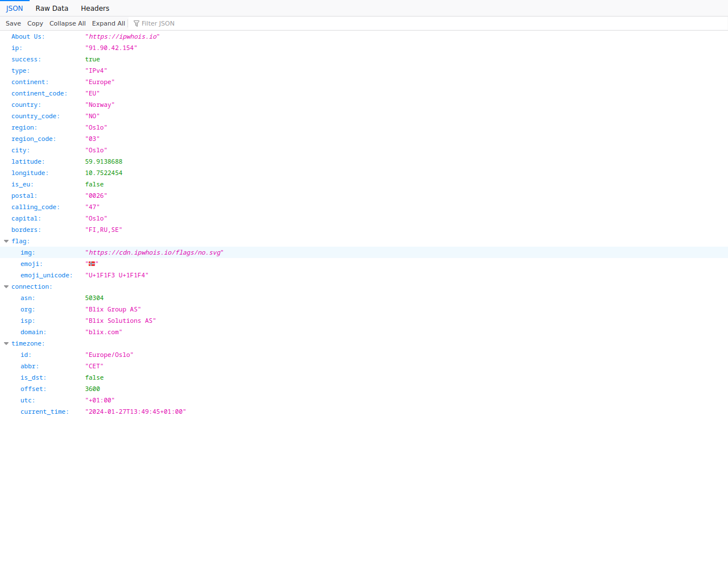Viewport: 728px width, 582px height.
Task: Collapse the timezone section
Action: pyautogui.click(x=6, y=343)
